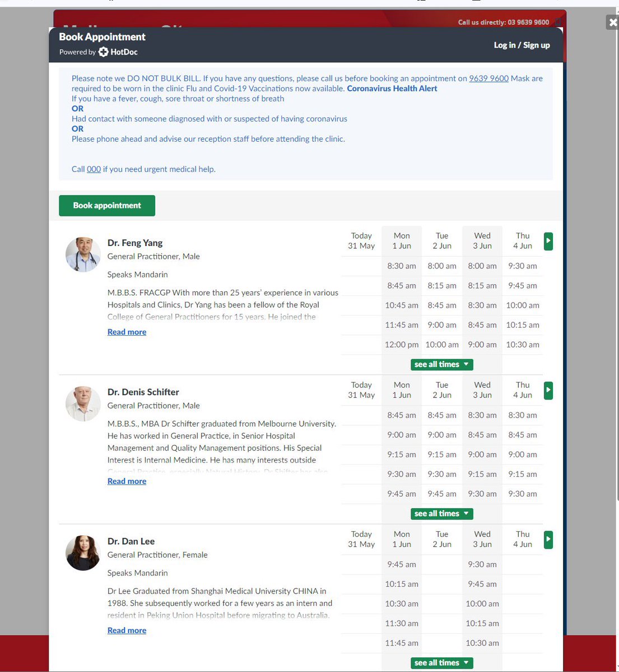Open Dr. Feng Yang's profile photo
Image resolution: width=619 pixels, height=672 pixels.
click(83, 254)
